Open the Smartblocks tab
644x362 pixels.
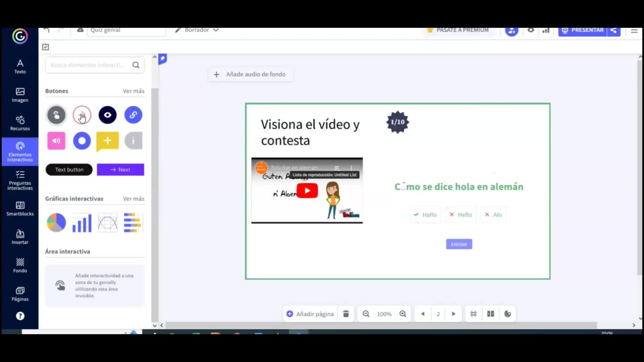20,209
